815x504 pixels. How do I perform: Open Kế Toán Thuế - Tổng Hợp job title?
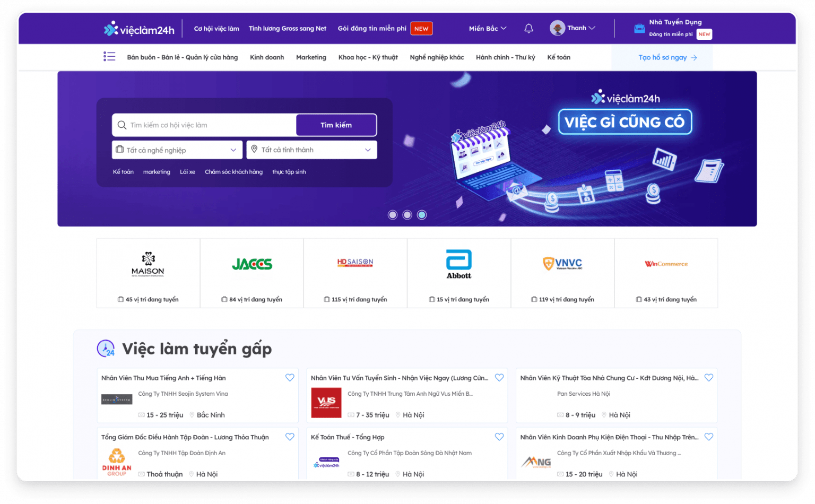[x=348, y=438]
